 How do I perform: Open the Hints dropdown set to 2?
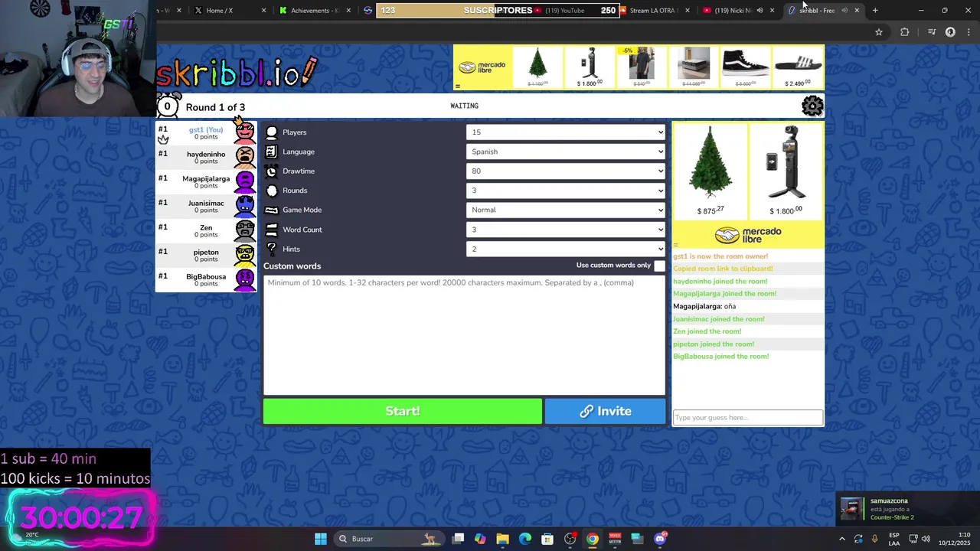[566, 249]
